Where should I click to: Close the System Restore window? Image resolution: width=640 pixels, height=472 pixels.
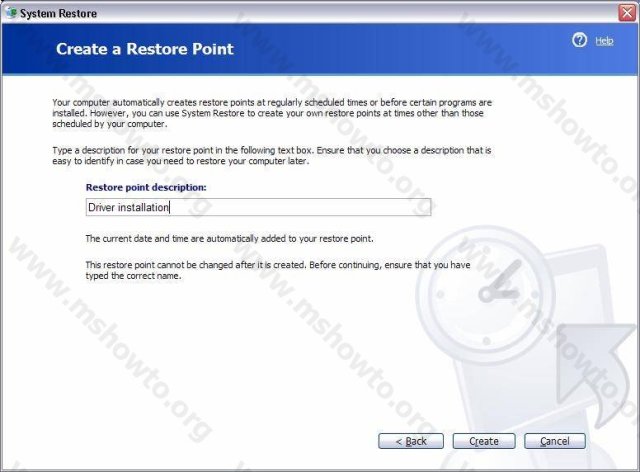tap(627, 13)
